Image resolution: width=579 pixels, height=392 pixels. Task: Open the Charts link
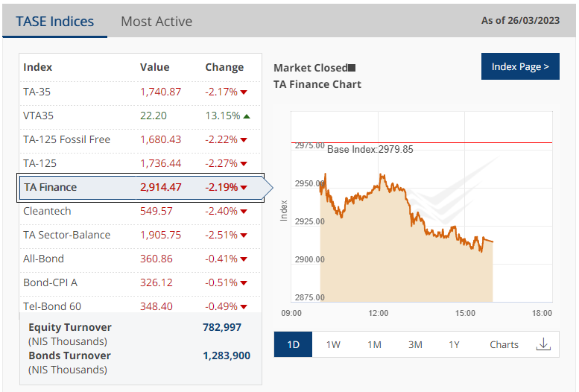pos(504,344)
